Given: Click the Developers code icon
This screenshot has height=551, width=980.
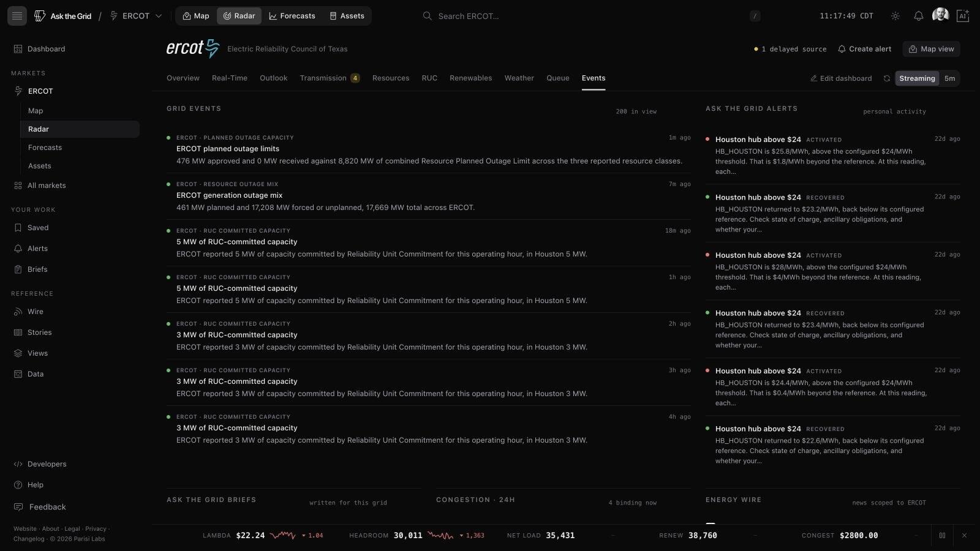Looking at the screenshot, I should [x=18, y=464].
